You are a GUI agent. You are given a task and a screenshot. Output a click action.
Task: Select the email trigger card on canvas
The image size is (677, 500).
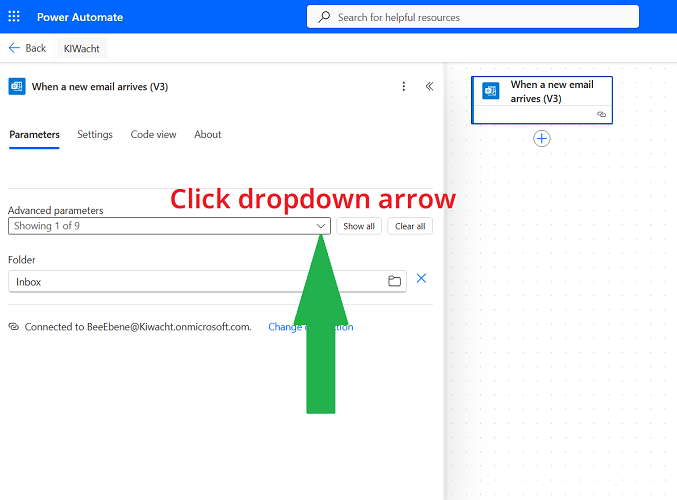pyautogui.click(x=550, y=93)
